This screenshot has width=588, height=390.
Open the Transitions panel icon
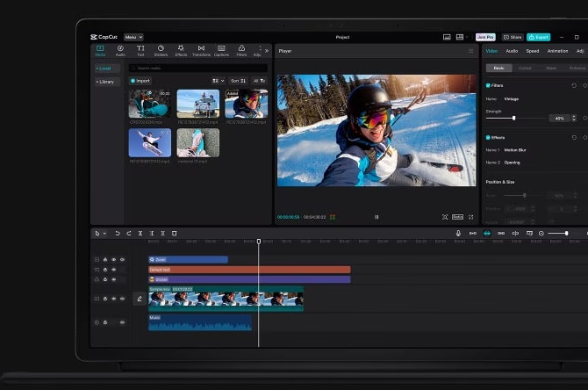tap(201, 50)
